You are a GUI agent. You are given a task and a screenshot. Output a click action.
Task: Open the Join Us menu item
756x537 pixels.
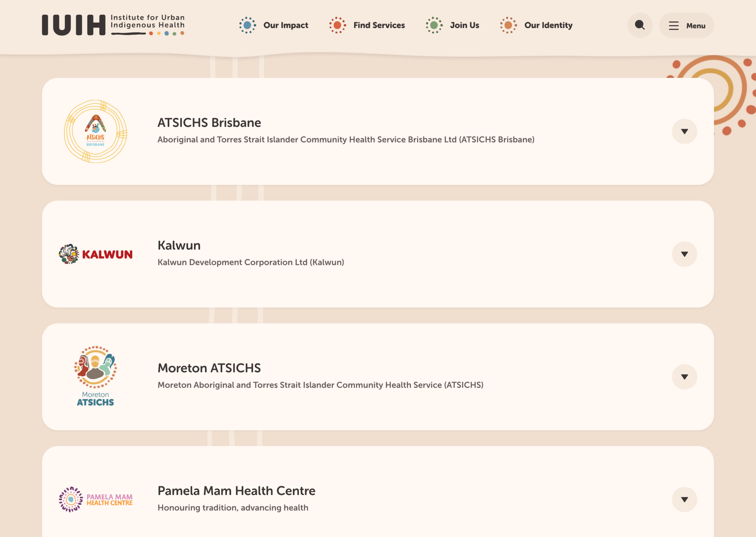click(x=452, y=25)
